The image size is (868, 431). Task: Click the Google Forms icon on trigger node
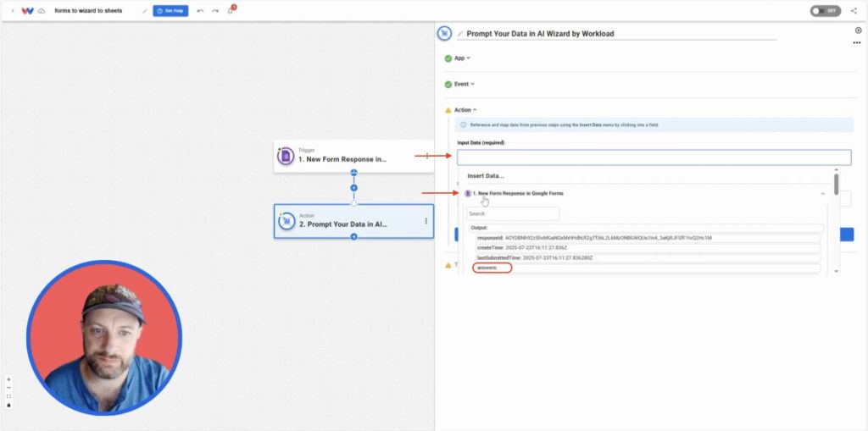click(286, 156)
